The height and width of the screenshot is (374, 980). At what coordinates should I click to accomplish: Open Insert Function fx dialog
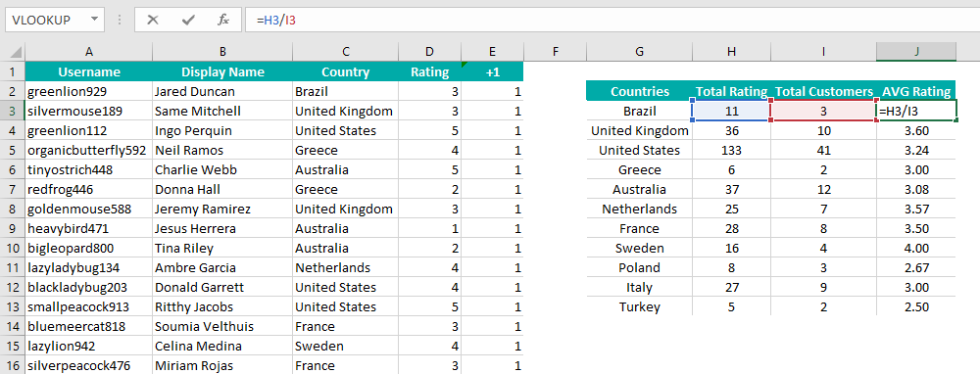[223, 20]
